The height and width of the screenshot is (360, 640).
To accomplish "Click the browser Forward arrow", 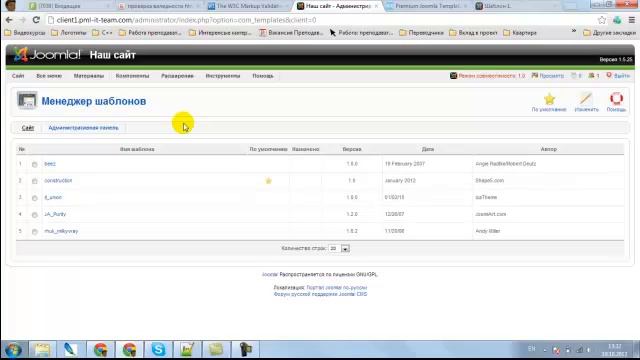I will tap(22, 20).
